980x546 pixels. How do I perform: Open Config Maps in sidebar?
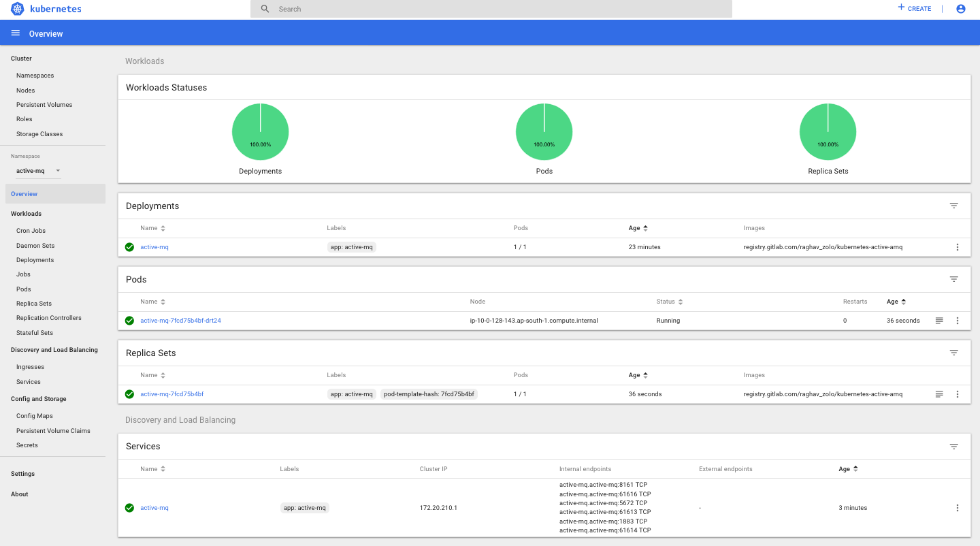pyautogui.click(x=35, y=416)
